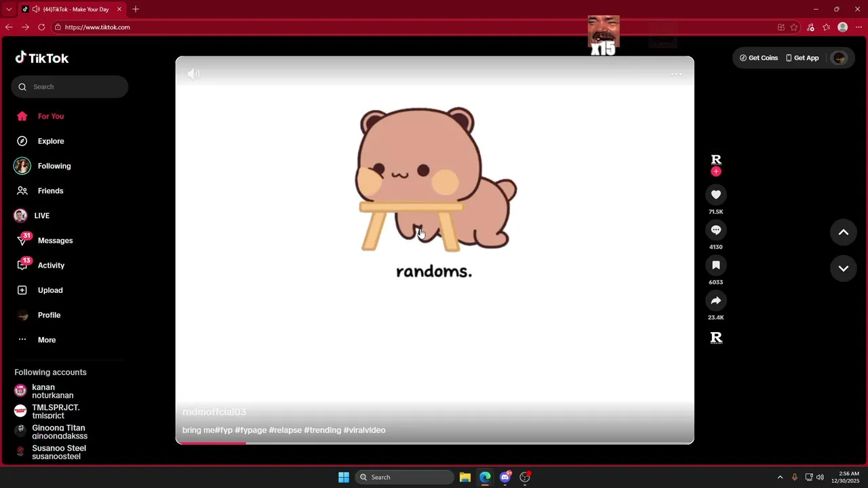Go to previous video with up chevron
This screenshot has width=868, height=488.
844,232
